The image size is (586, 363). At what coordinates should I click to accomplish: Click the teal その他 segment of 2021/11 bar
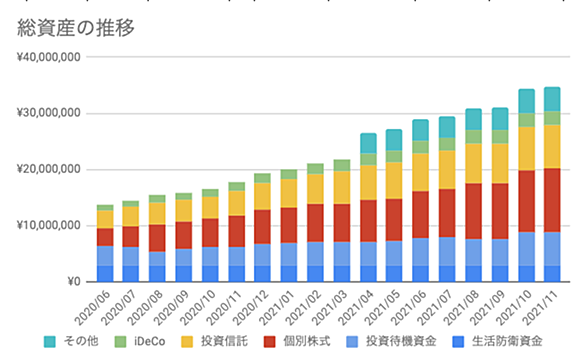pyautogui.click(x=552, y=99)
